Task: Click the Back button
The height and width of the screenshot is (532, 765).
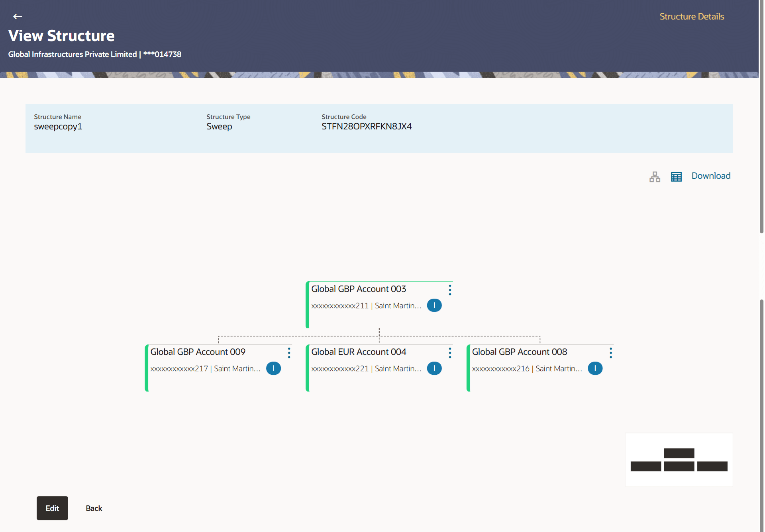Action: point(94,508)
